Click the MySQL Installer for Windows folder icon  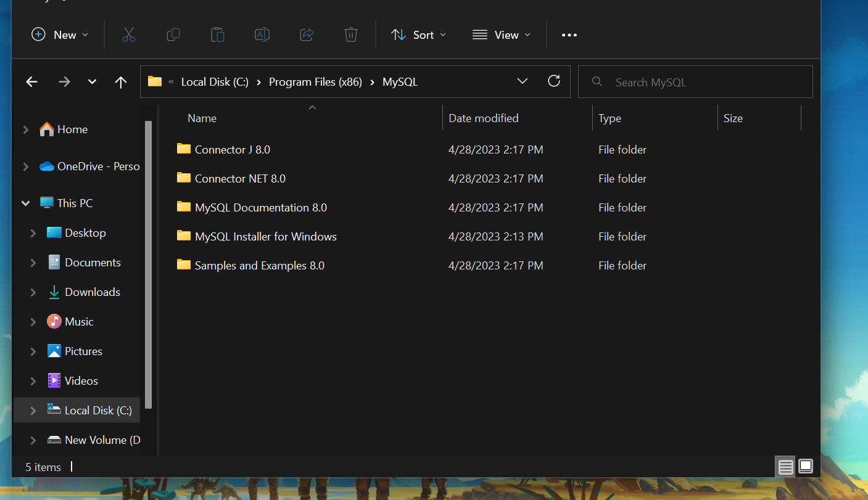pyautogui.click(x=183, y=236)
